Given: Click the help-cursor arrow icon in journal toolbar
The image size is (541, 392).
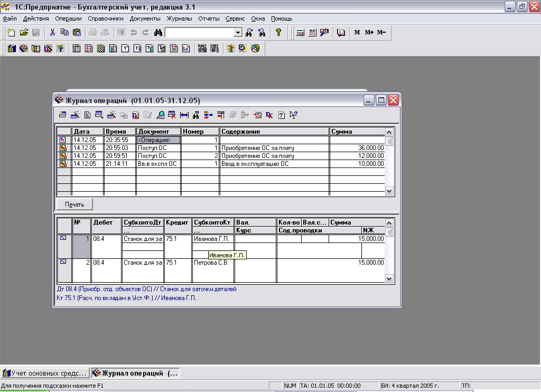Looking at the screenshot, I should coord(294,115).
